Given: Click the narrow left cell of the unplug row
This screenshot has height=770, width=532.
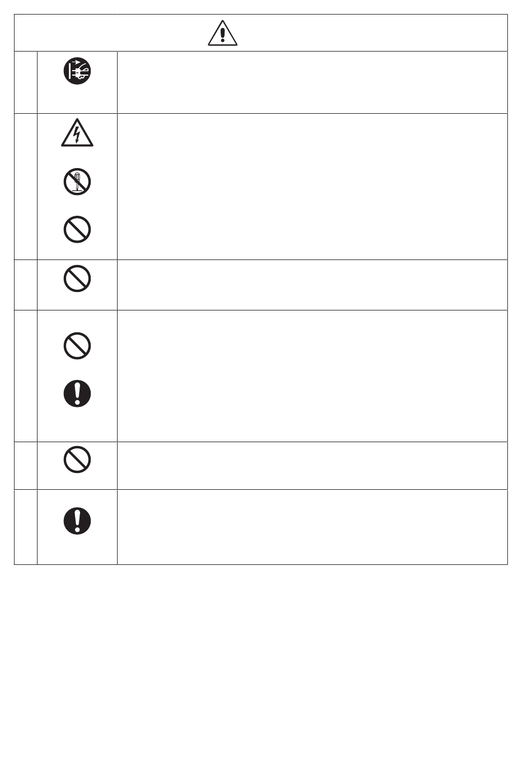Looking at the screenshot, I should (x=26, y=82).
